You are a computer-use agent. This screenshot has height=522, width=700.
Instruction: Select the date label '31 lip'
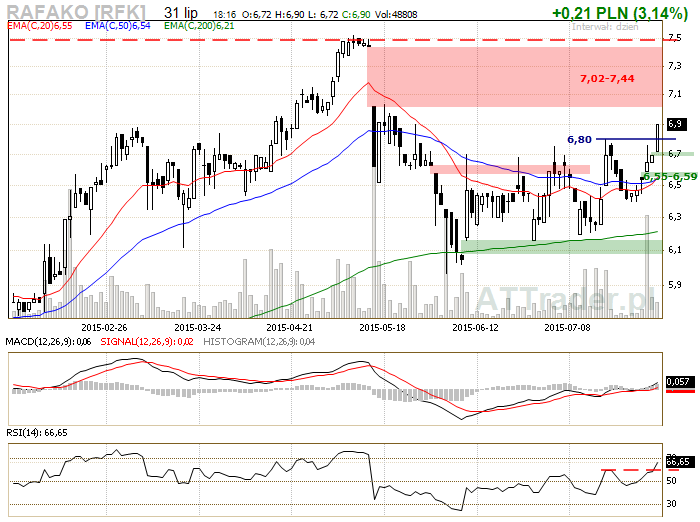[x=181, y=13]
